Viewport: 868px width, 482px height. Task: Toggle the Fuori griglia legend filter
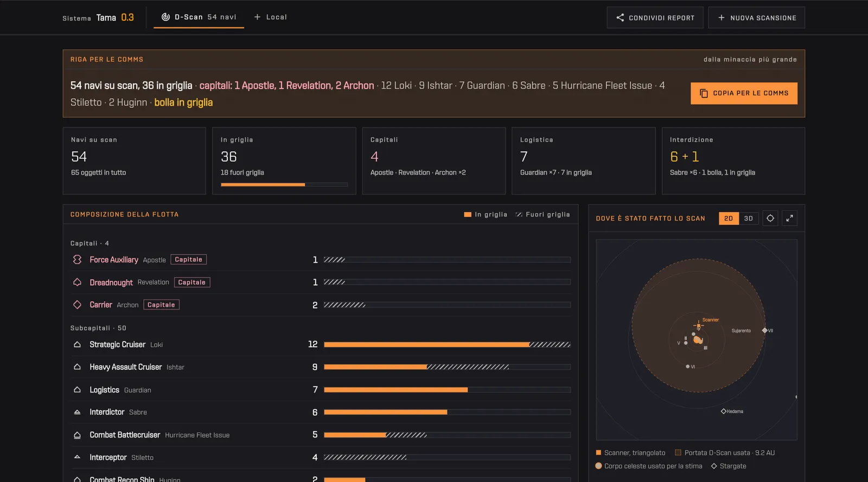[x=542, y=215]
